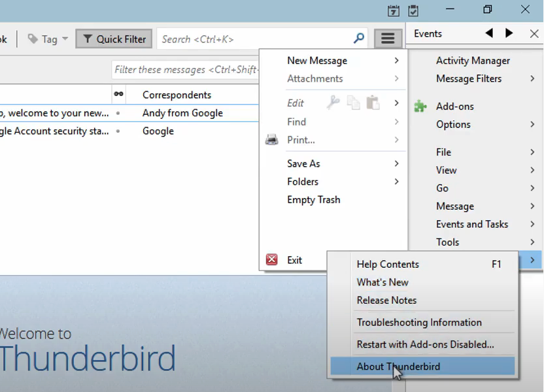Toggle the Quick Filter funnel button
The image size is (544, 392).
tap(113, 38)
